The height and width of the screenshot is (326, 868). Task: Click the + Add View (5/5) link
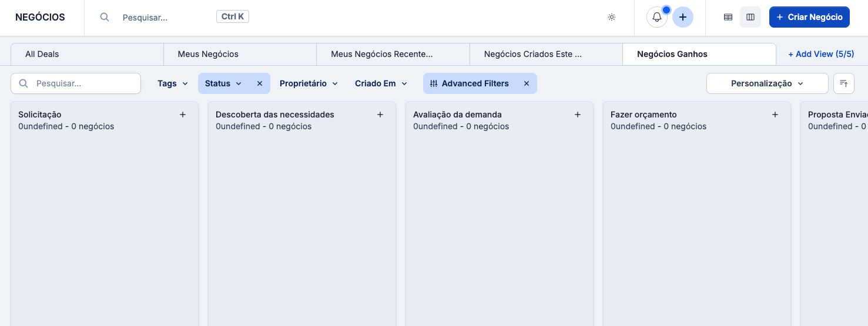tap(821, 54)
